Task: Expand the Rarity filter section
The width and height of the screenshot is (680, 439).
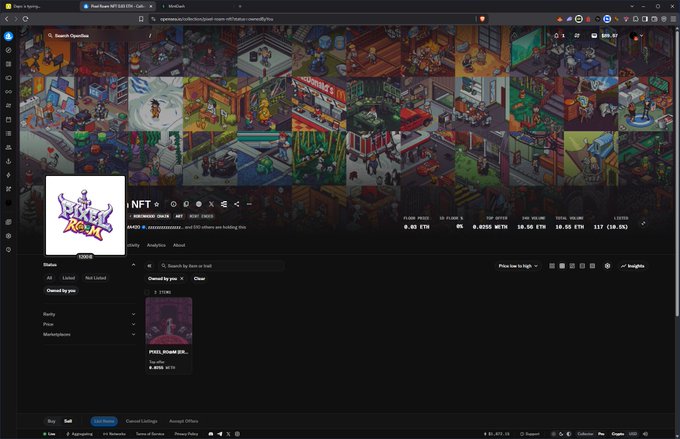Action: (89, 314)
